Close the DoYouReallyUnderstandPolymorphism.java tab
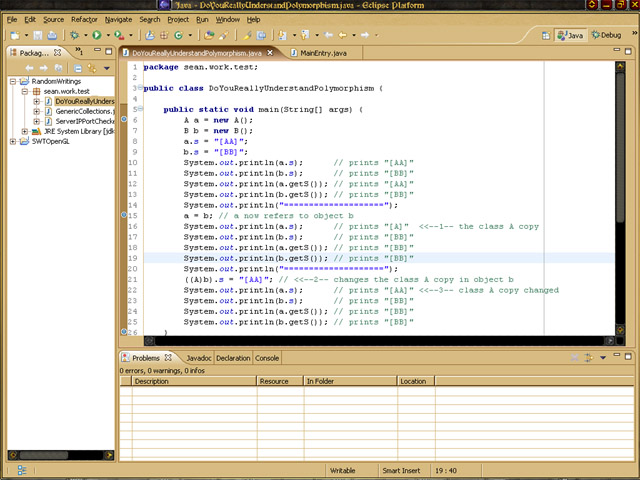 [270, 53]
